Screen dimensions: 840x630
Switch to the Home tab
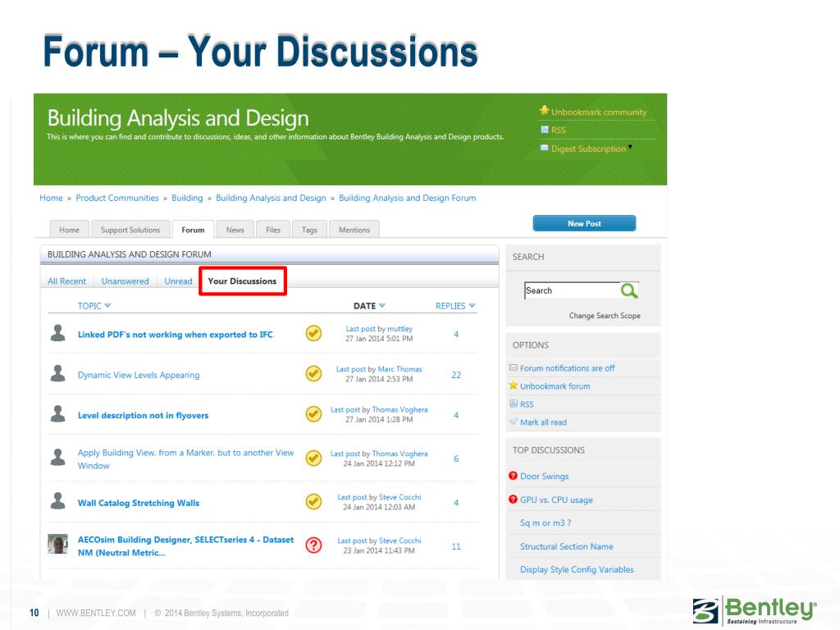click(69, 230)
